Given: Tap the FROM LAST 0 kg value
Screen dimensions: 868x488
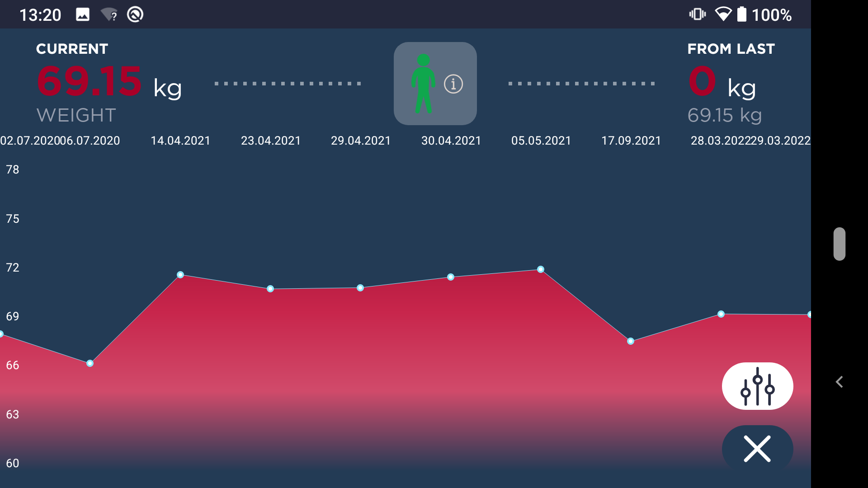Looking at the screenshot, I should pyautogui.click(x=703, y=82).
